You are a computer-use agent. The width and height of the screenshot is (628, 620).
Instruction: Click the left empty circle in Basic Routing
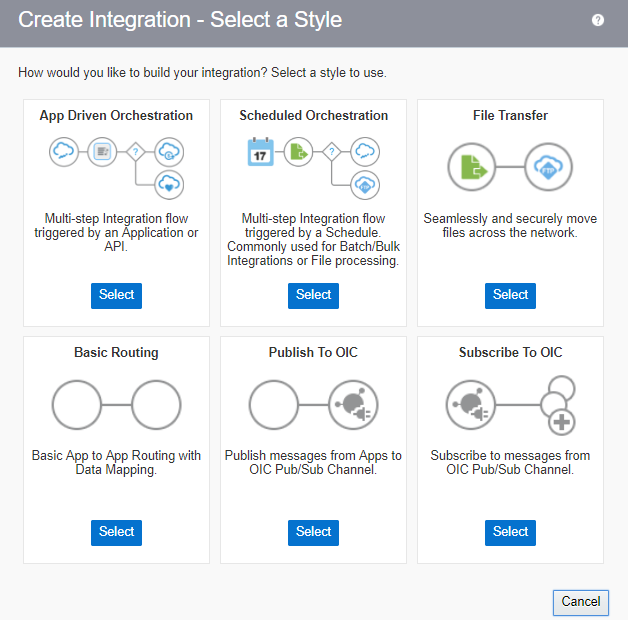point(77,404)
